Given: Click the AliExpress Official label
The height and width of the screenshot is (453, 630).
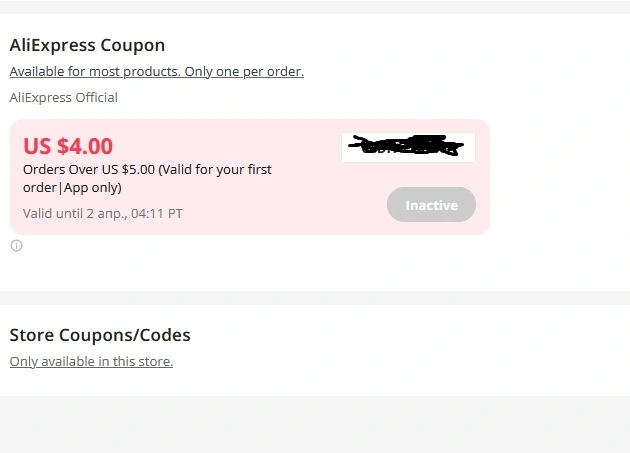Looking at the screenshot, I should (x=63, y=97).
